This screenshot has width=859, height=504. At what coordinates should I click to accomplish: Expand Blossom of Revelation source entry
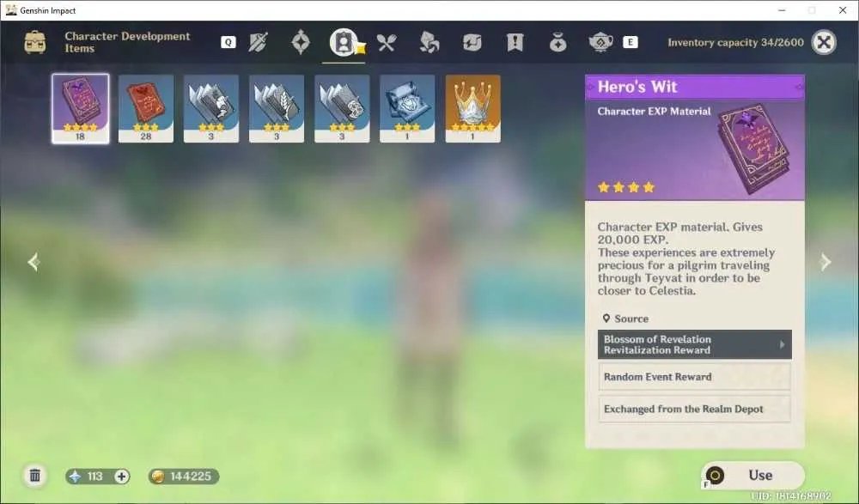point(695,344)
